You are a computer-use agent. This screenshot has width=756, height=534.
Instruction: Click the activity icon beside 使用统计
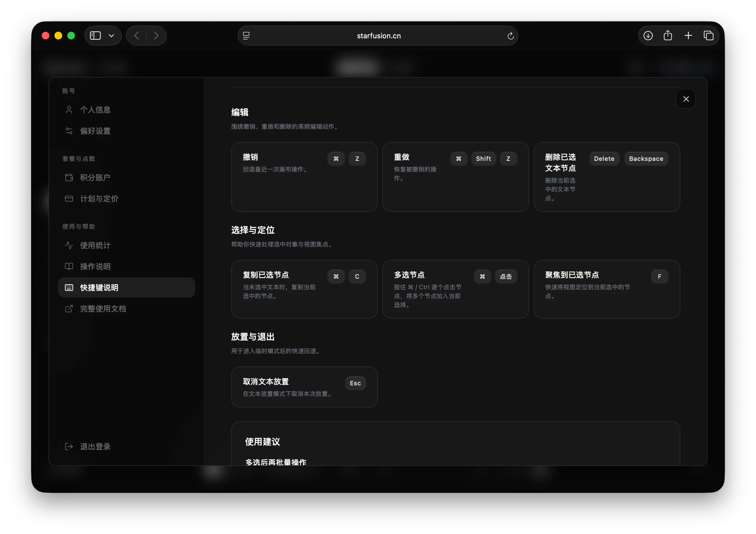[x=69, y=245]
